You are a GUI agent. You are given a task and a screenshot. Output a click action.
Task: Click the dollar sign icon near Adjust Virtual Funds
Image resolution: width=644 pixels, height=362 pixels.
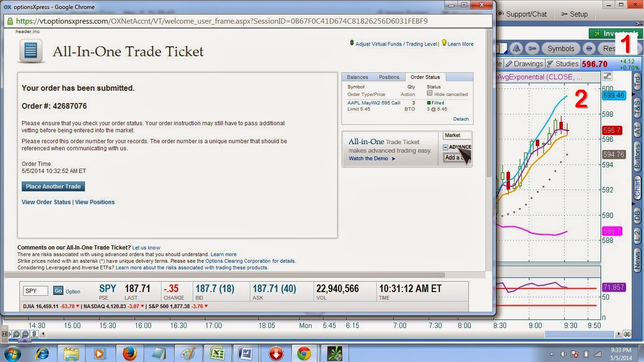tap(352, 43)
